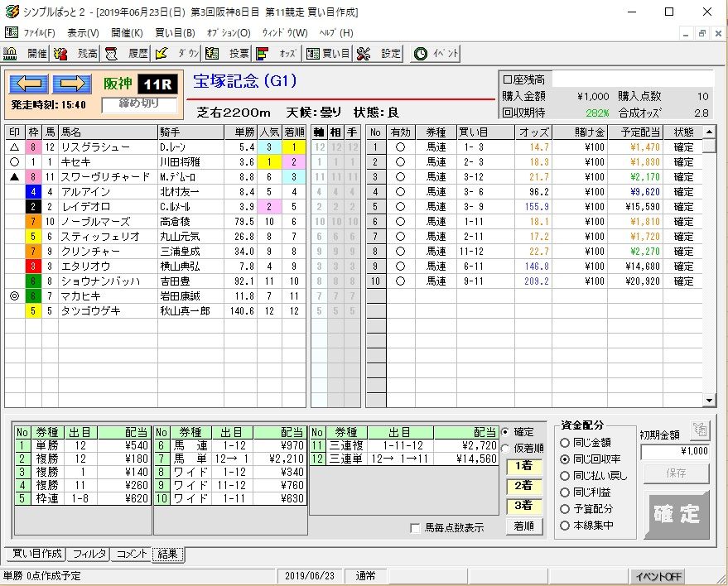Click the イベントOFF status bar item
The height and width of the screenshot is (586, 728).
pos(658,577)
